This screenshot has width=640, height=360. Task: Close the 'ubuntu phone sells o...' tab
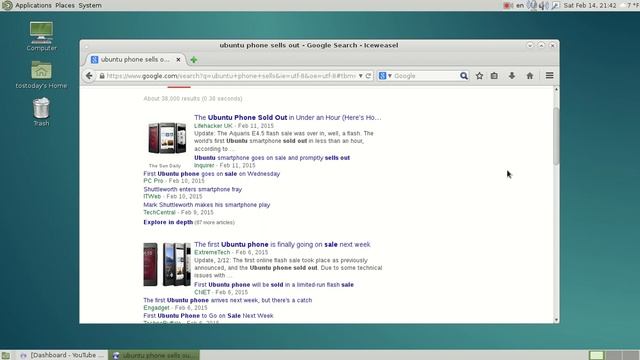178,60
